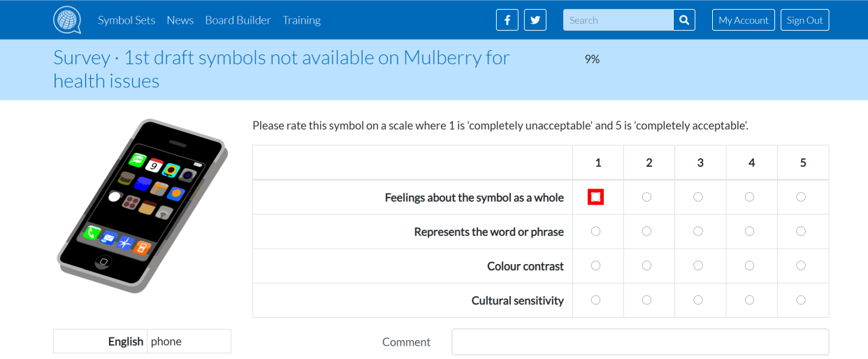Rate 'Represents the word or phrase' as 1
Screen dimensions: 868x359
[x=595, y=231]
